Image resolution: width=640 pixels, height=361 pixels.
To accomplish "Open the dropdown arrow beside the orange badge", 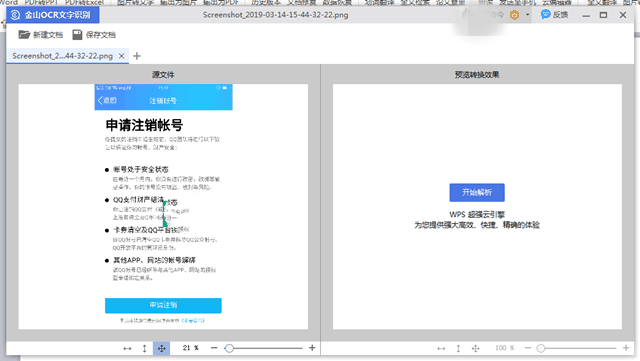I will coord(527,15).
